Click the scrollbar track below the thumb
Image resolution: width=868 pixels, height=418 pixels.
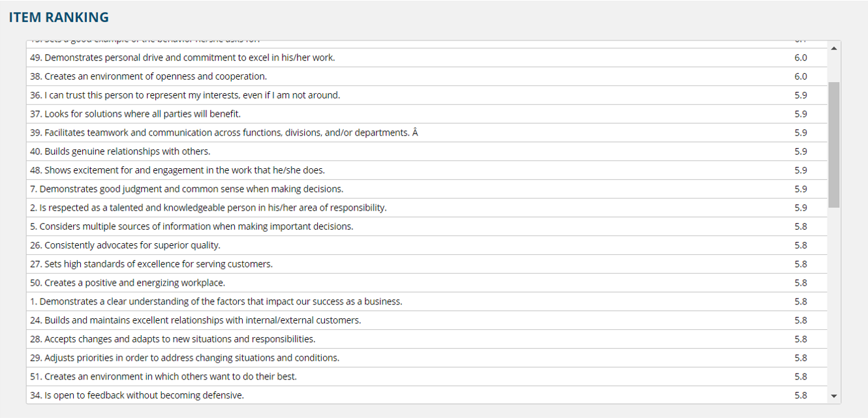[833, 299]
